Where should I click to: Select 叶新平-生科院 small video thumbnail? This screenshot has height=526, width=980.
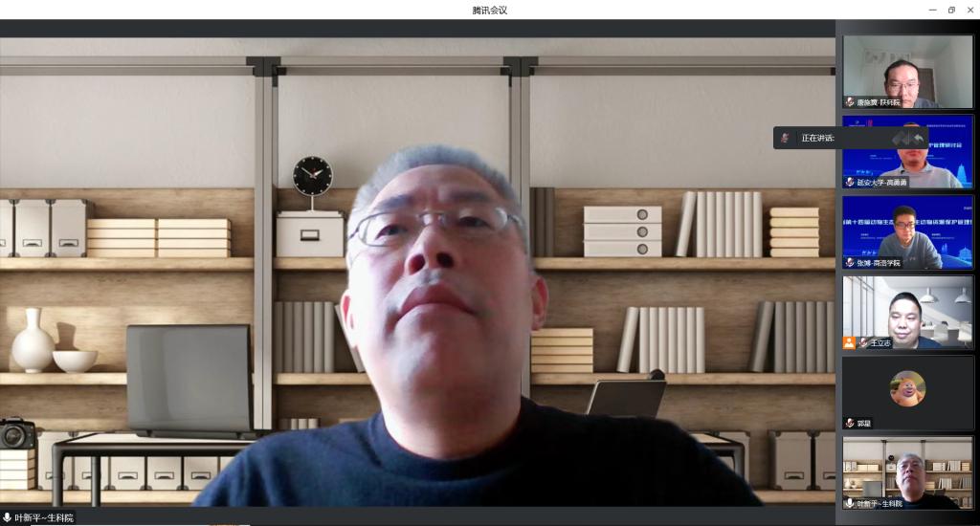[907, 472]
